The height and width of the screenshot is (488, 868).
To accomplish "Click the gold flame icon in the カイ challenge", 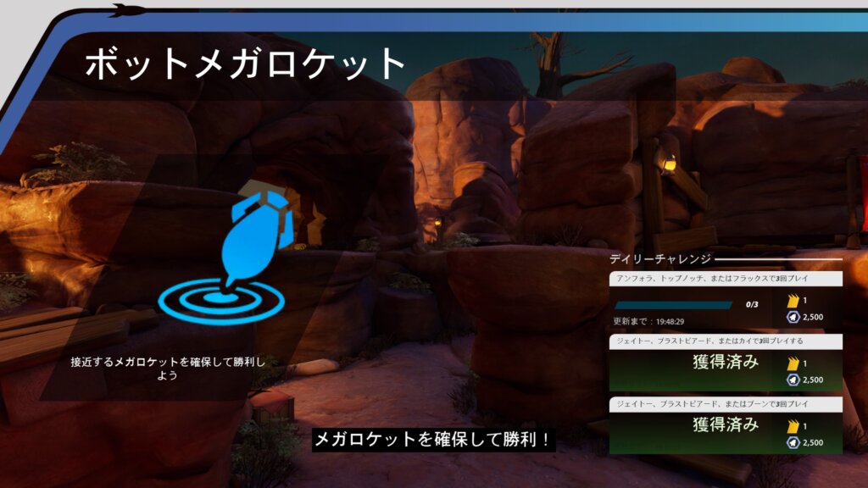I will 793,363.
